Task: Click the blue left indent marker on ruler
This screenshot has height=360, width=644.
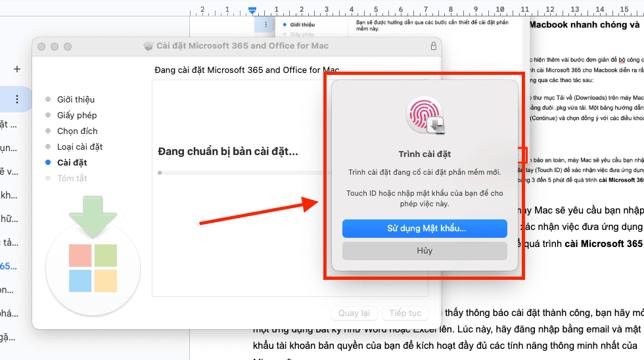Action: point(252,11)
